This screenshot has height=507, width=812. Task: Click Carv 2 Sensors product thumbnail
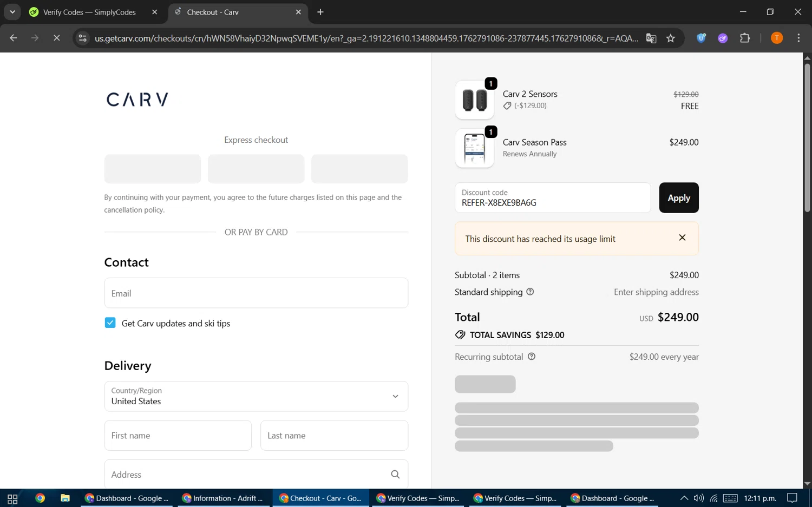pos(475,100)
